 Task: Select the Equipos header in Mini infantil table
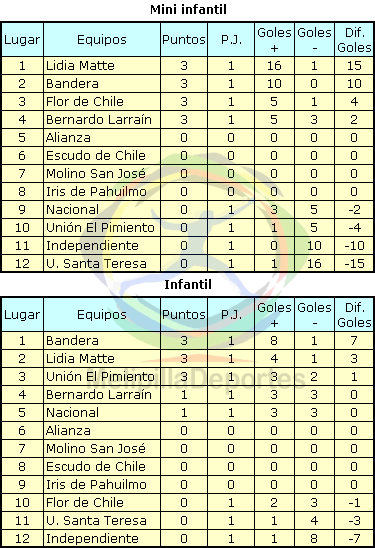tap(102, 40)
